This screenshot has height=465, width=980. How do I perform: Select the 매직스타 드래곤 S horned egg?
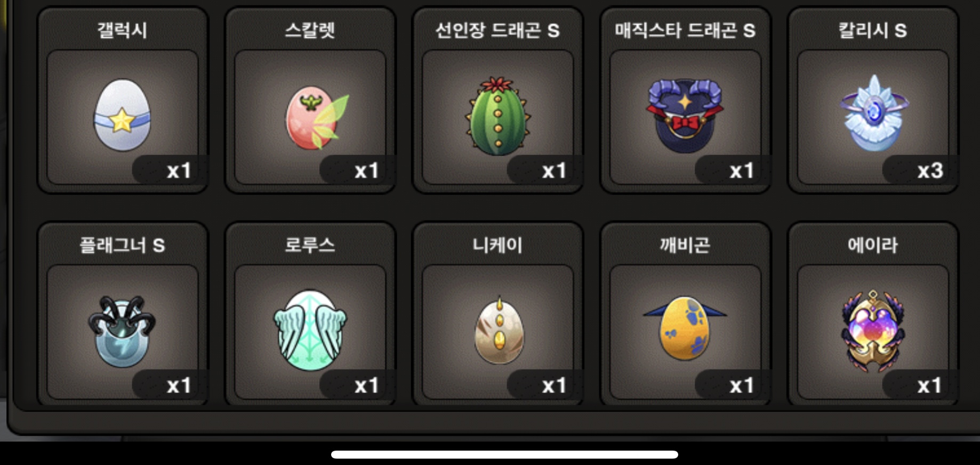pos(685,115)
